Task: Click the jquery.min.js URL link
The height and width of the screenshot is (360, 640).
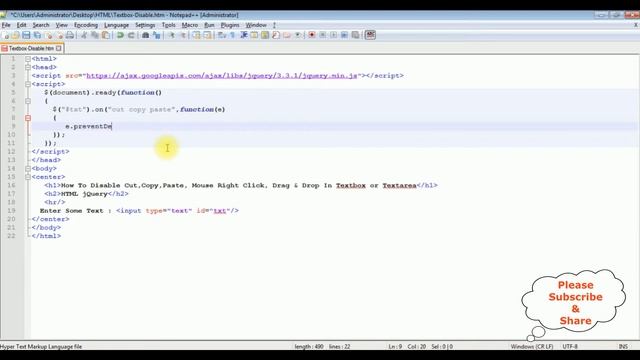Action: (x=222, y=76)
